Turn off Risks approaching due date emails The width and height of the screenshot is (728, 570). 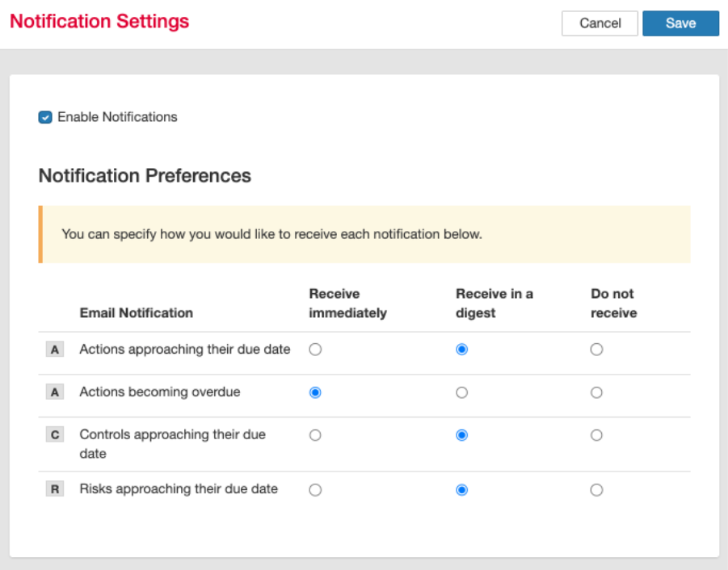(596, 489)
